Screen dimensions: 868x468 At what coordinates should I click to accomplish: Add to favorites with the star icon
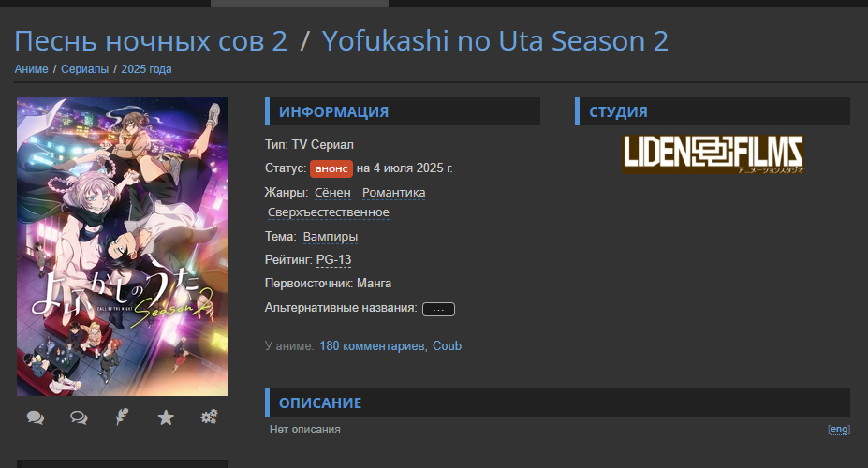166,417
